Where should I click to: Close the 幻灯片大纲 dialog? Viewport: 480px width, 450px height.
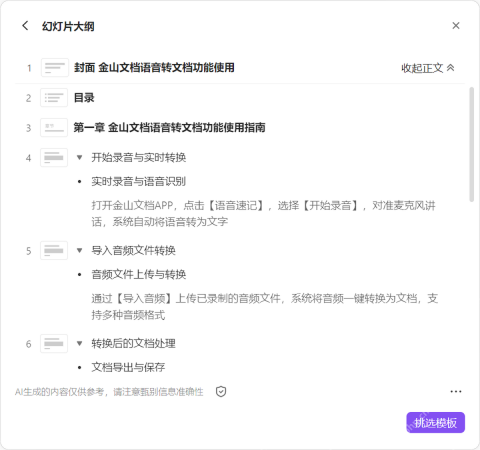[456, 26]
